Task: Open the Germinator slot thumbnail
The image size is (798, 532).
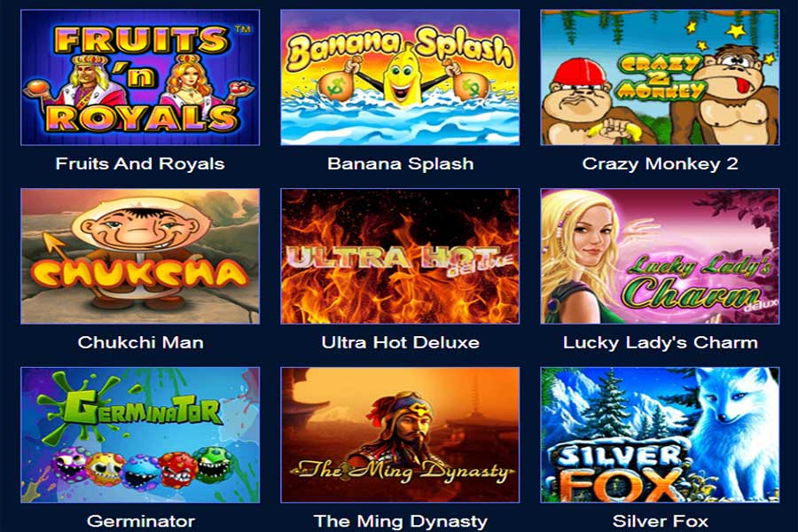Action: (x=140, y=434)
